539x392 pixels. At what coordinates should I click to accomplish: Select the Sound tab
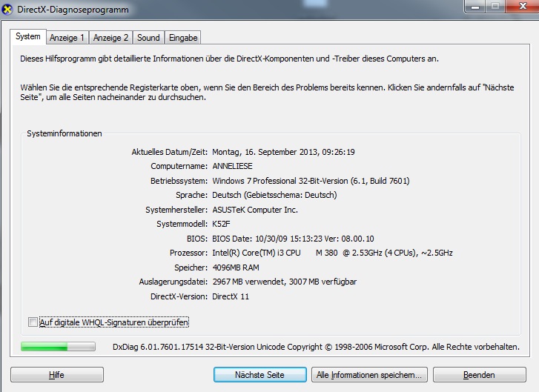tap(148, 38)
